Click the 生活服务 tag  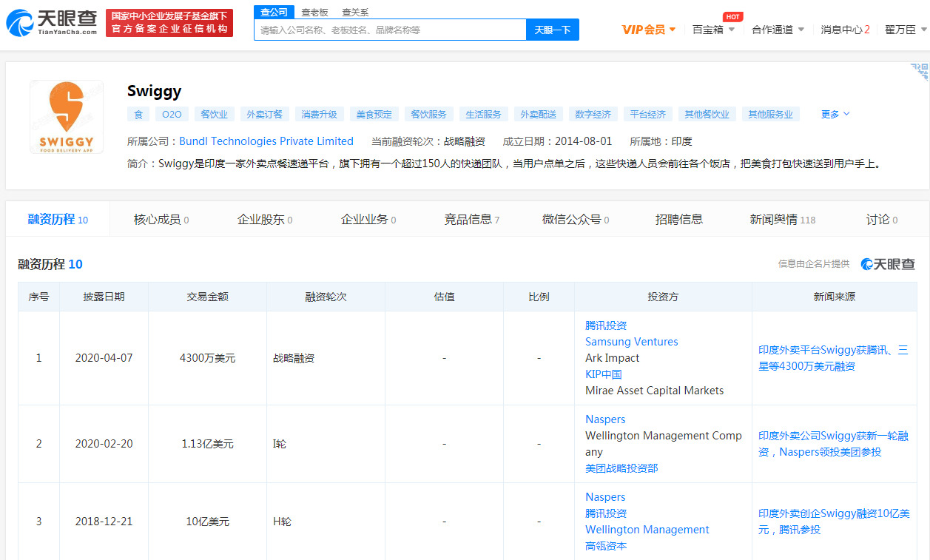[484, 114]
